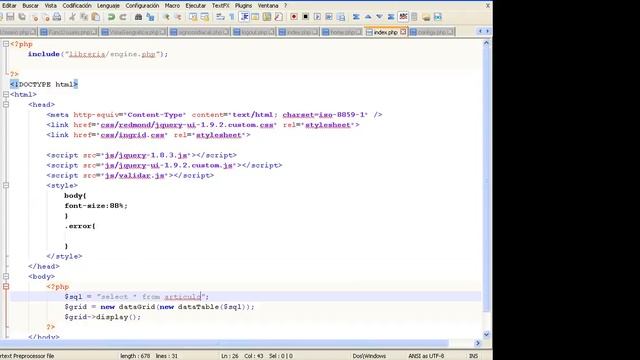Image resolution: width=640 pixels, height=360 pixels.
Task: Cut selection with the scissors icon
Action: [72, 17]
